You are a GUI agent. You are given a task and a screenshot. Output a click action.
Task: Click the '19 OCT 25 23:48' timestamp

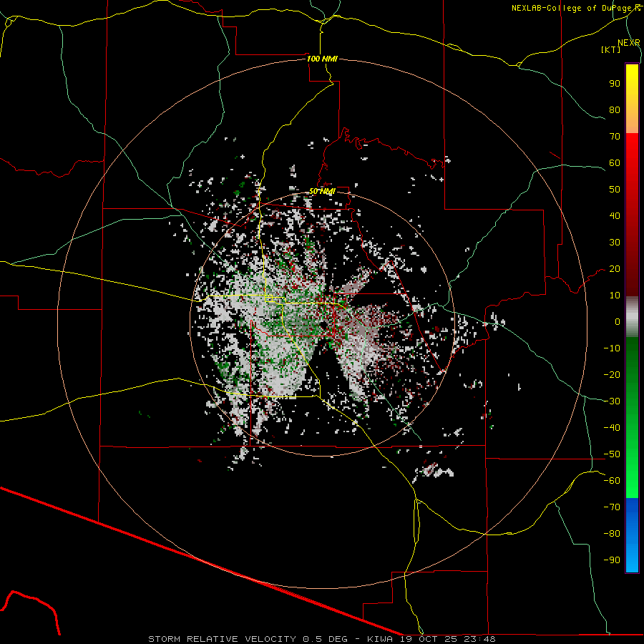click(x=447, y=639)
